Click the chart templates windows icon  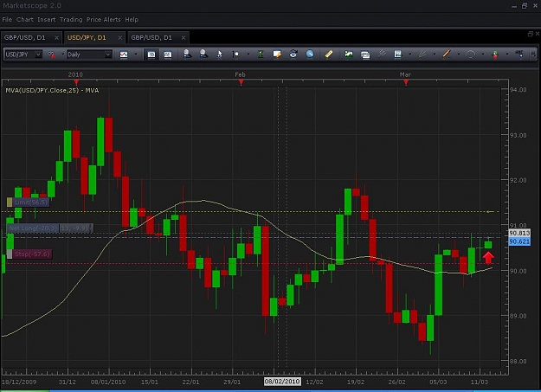pyautogui.click(x=365, y=55)
